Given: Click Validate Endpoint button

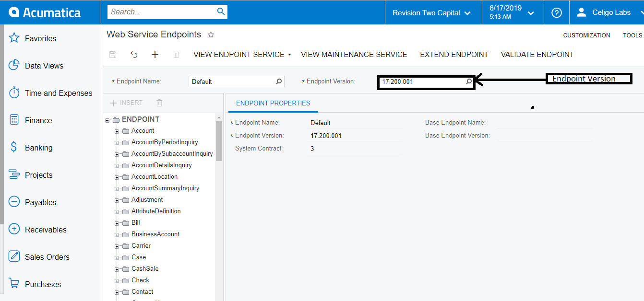Looking at the screenshot, I should [x=537, y=55].
